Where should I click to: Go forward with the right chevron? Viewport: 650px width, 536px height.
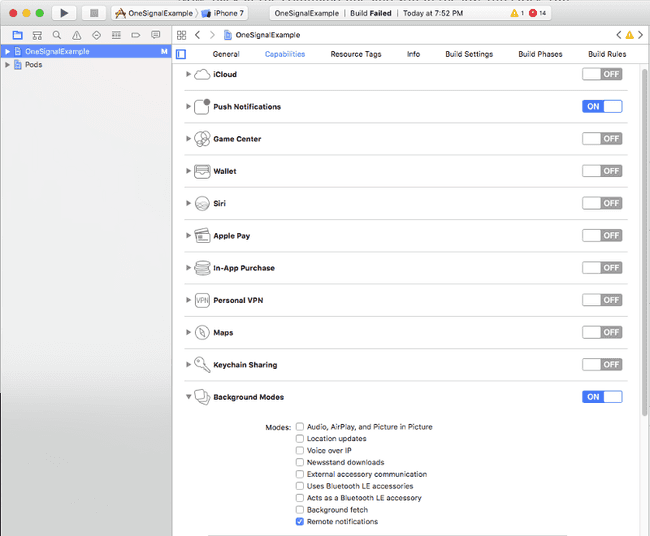212,35
